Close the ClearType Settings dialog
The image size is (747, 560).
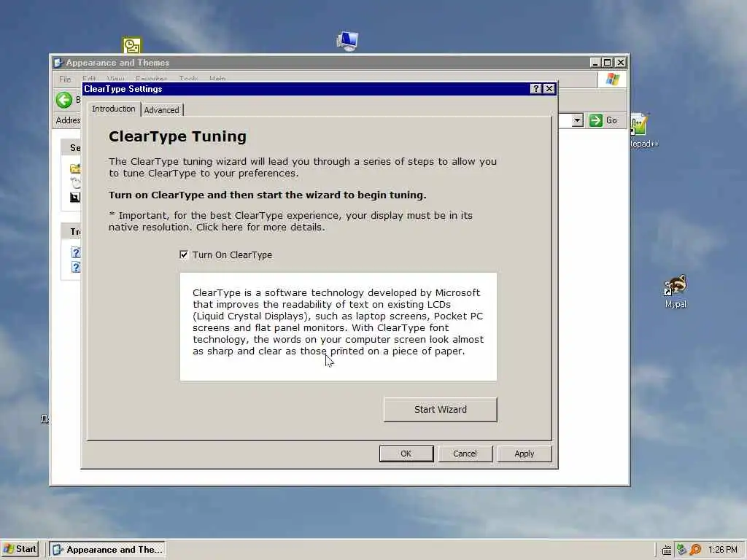pos(549,88)
